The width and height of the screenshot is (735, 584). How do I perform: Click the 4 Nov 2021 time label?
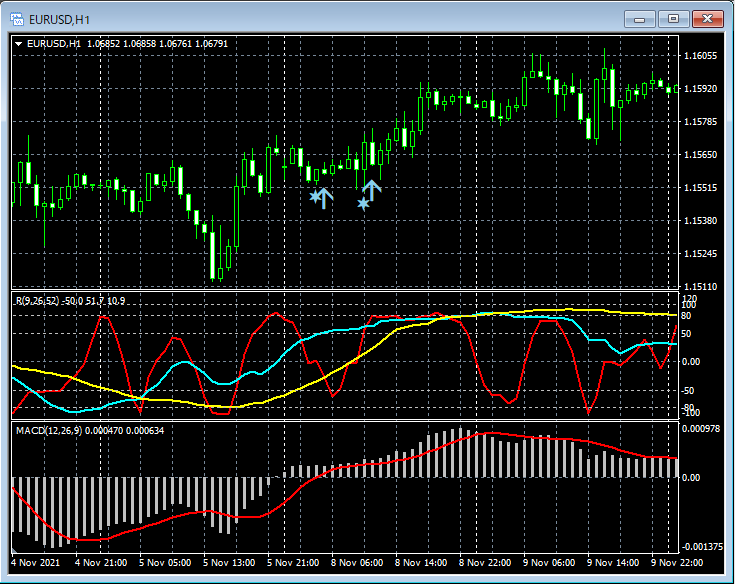pos(36,562)
